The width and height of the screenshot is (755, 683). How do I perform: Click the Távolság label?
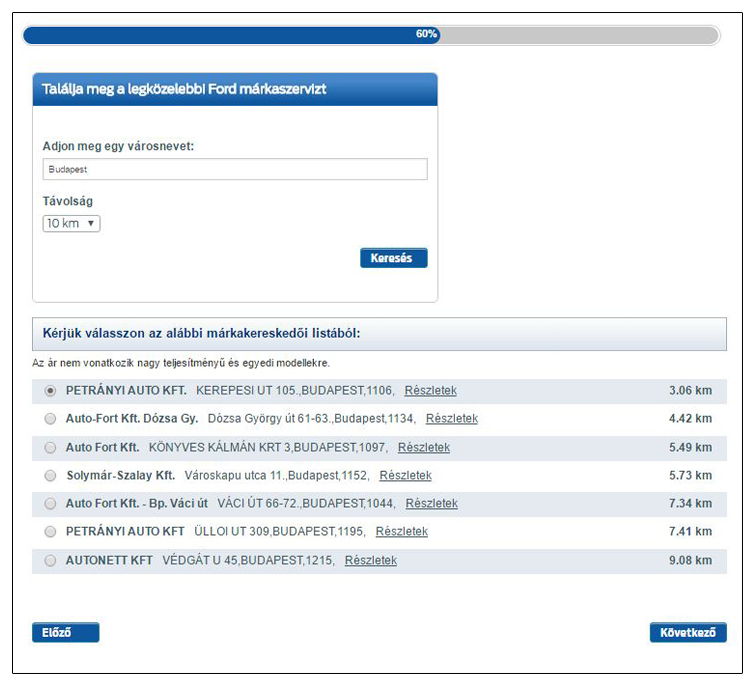[x=67, y=201]
